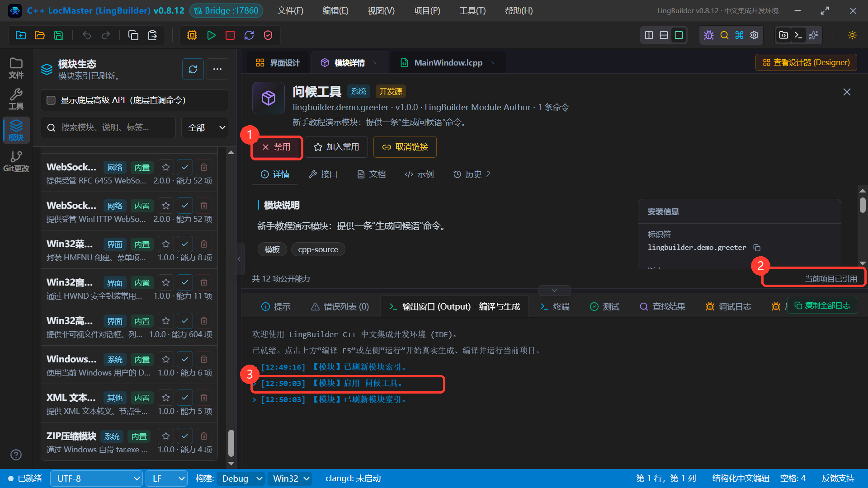Toggle enabled check for Windows 系统 module
868x488 pixels.
[x=185, y=359]
